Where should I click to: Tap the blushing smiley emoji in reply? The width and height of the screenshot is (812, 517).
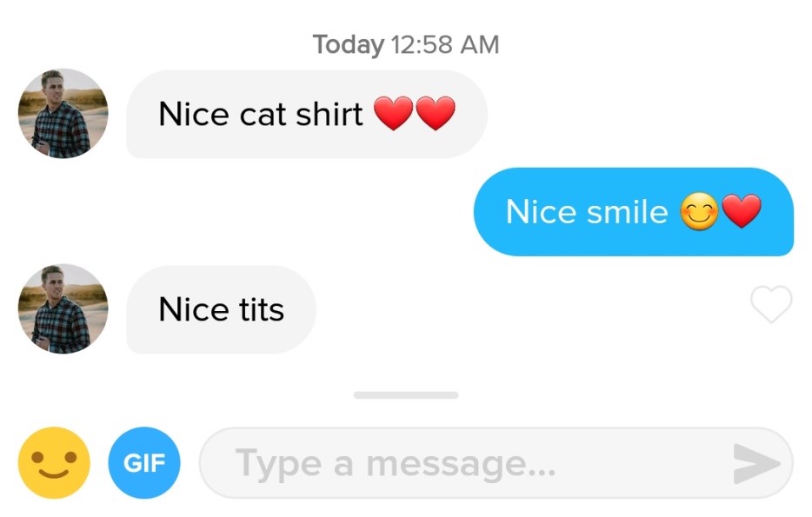pos(699,211)
